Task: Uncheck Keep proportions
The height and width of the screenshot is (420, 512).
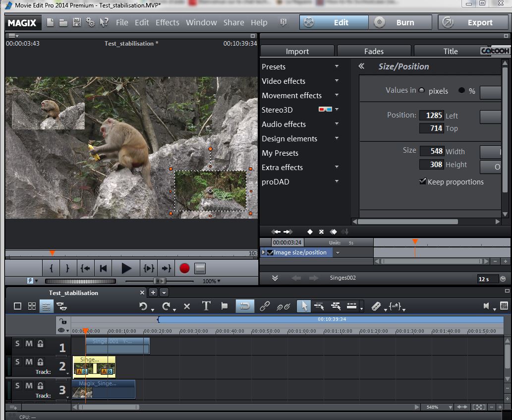Action: point(422,181)
